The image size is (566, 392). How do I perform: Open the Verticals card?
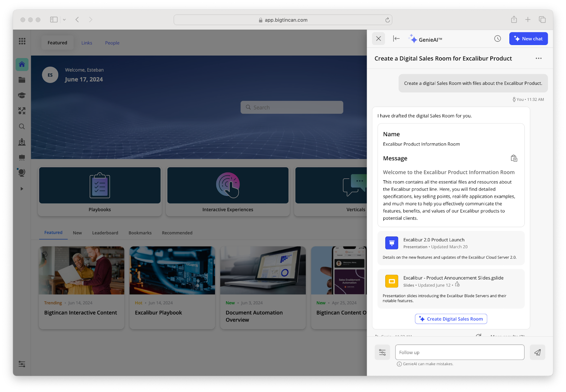click(331, 191)
